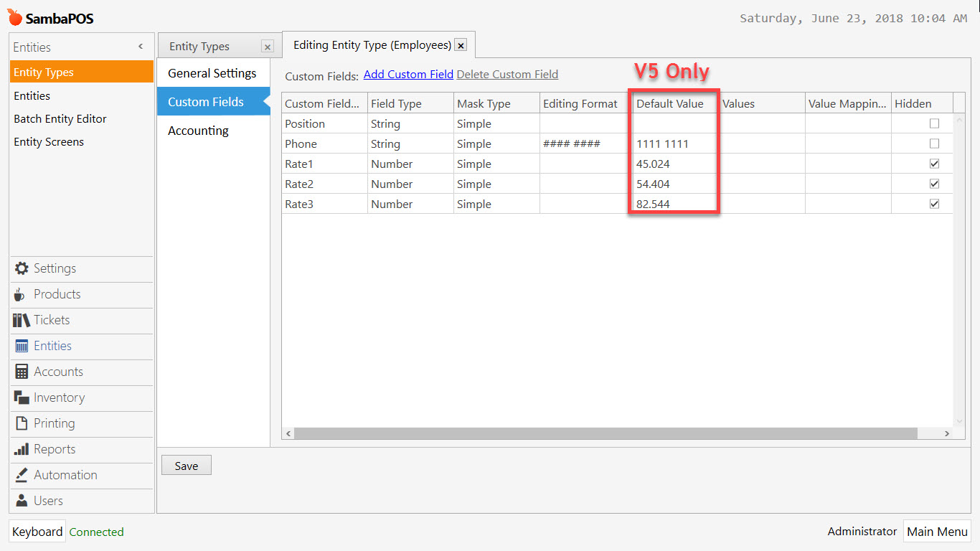Uncheck the Hidden checkbox for Rate2

934,183
